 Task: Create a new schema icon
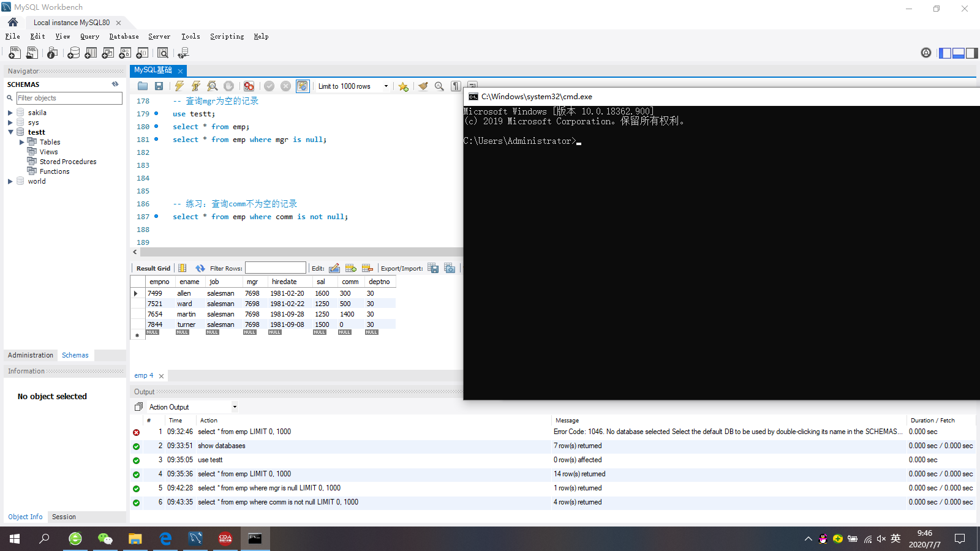tap(73, 53)
